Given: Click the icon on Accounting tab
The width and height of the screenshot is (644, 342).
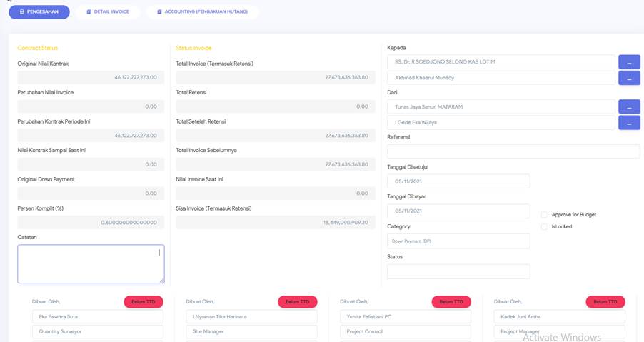Looking at the screenshot, I should [x=159, y=12].
